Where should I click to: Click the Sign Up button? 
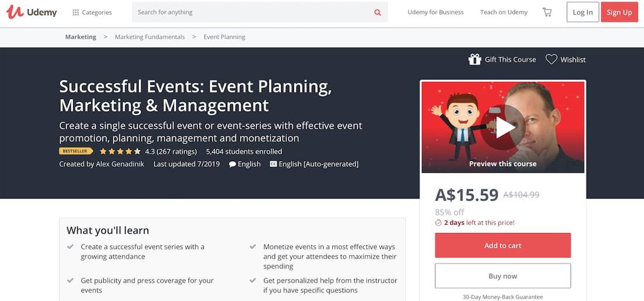click(x=619, y=12)
